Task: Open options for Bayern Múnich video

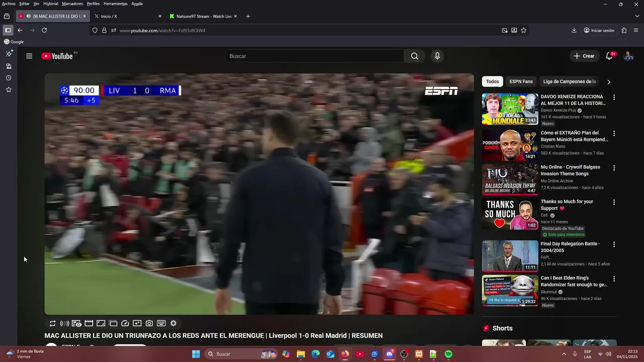Action: (x=614, y=133)
